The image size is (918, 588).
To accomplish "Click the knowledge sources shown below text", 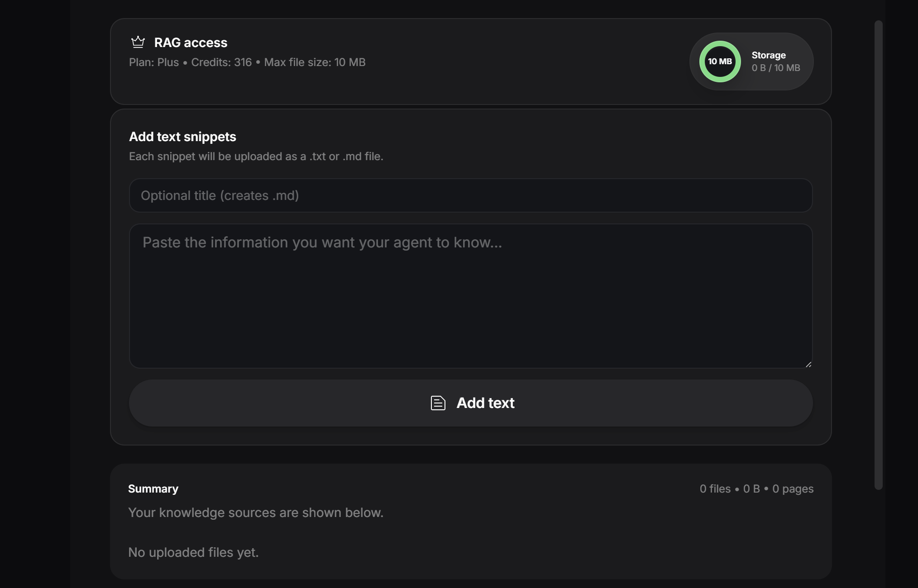I will point(256,512).
